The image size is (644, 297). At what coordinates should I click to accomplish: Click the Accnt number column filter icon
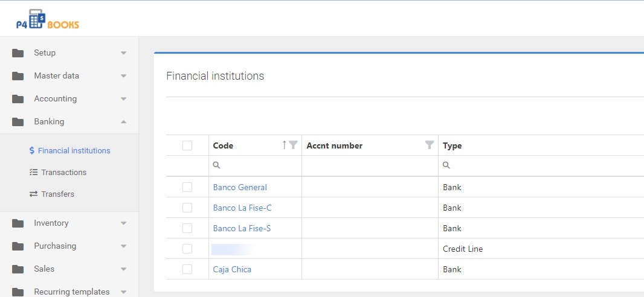tap(430, 145)
